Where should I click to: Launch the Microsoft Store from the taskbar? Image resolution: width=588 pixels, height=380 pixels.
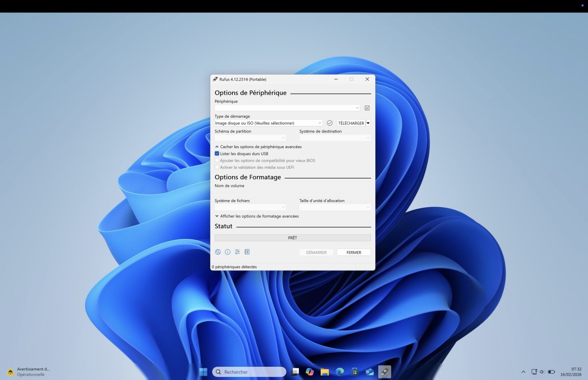click(x=354, y=372)
